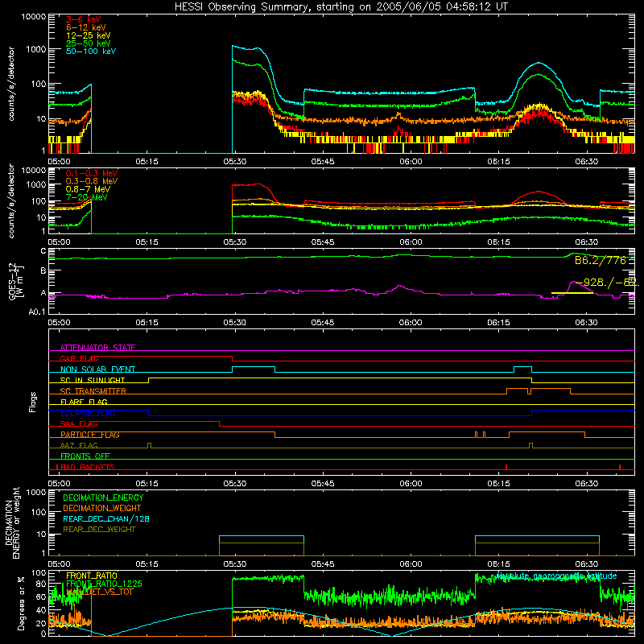This screenshot has height=644, width=644.
Task: Click the counts/s/detector label of the MeV panel
Action: (x=10, y=200)
